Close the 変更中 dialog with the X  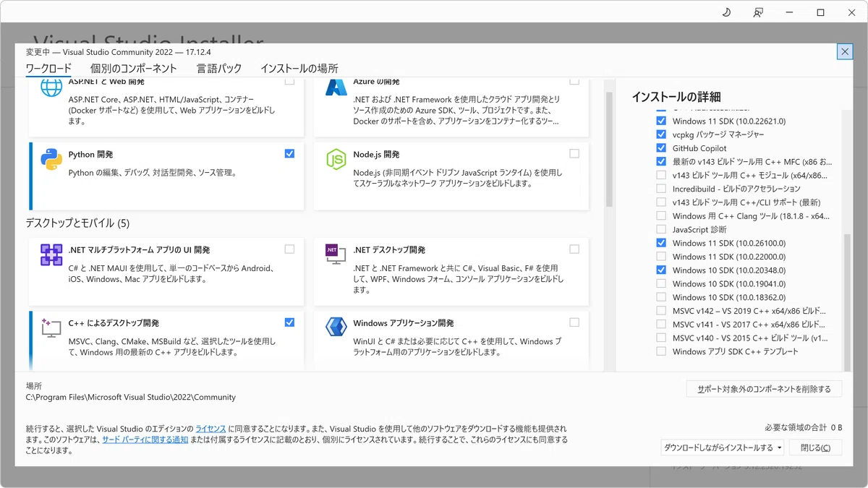point(844,51)
